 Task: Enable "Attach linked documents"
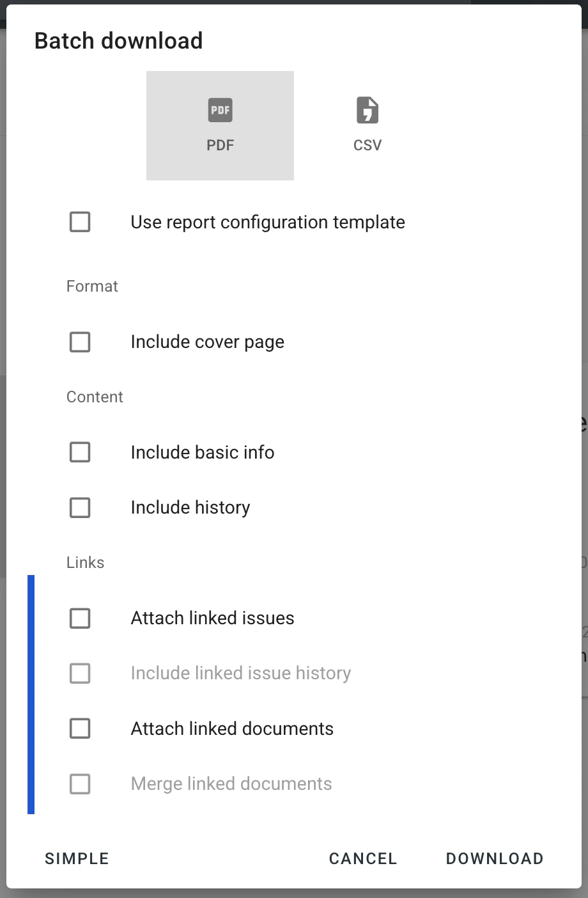coord(79,729)
